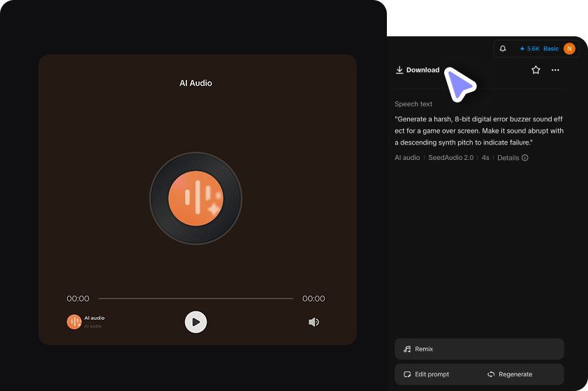The image size is (588, 391).
Task: Click the Regenerate loop arrows icon
Action: 491,374
